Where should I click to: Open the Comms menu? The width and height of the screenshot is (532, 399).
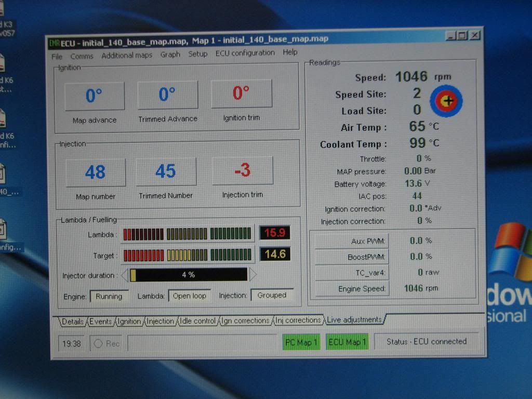(x=82, y=56)
